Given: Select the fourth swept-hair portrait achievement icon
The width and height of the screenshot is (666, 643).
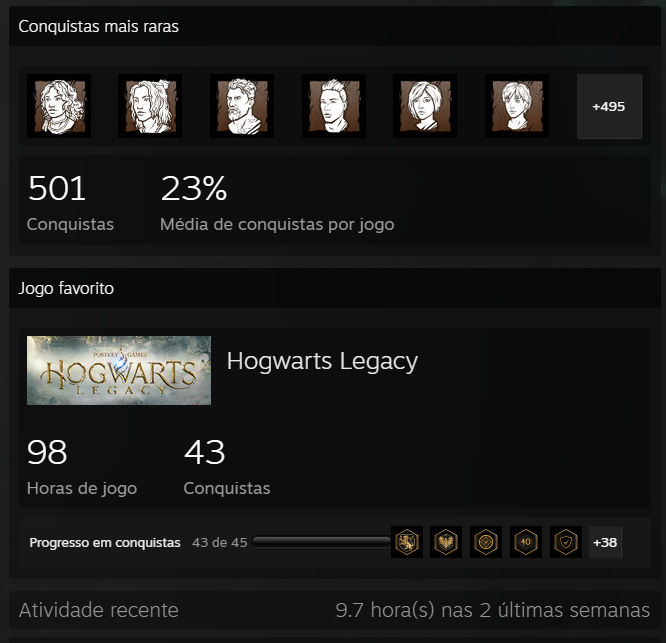Looking at the screenshot, I should point(334,106).
